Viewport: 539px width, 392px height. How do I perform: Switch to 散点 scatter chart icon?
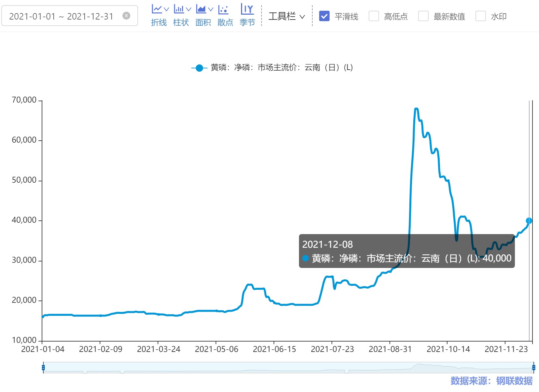pos(223,9)
